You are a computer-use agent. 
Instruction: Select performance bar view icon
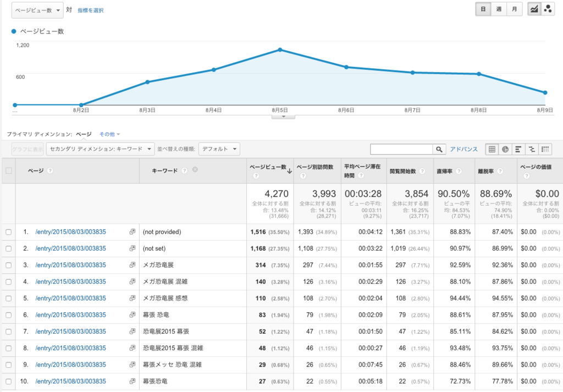(x=518, y=149)
